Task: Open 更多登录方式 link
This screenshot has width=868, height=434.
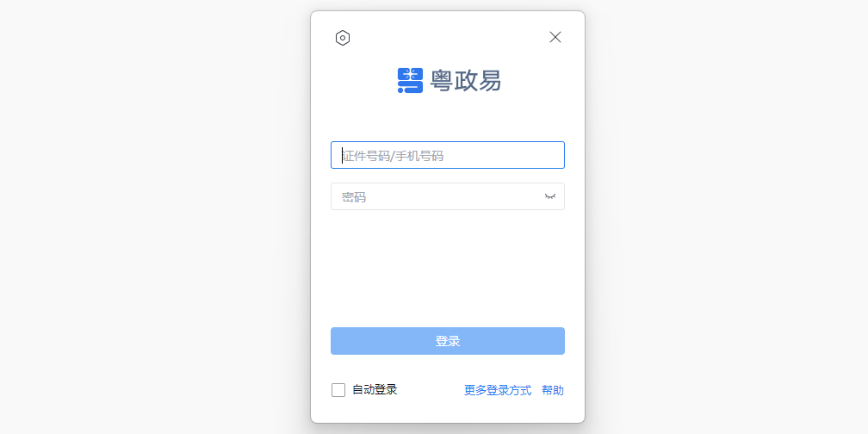Action: pos(498,390)
